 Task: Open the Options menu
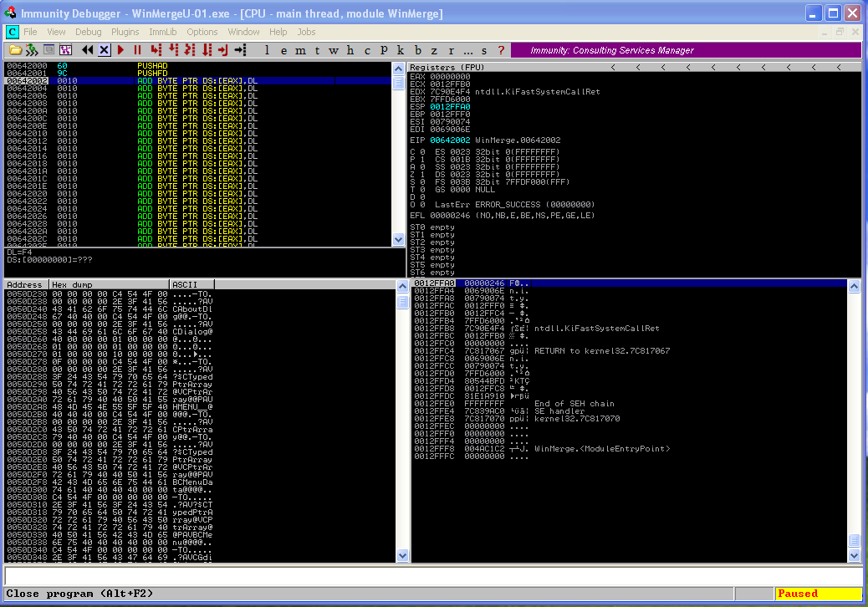click(202, 32)
